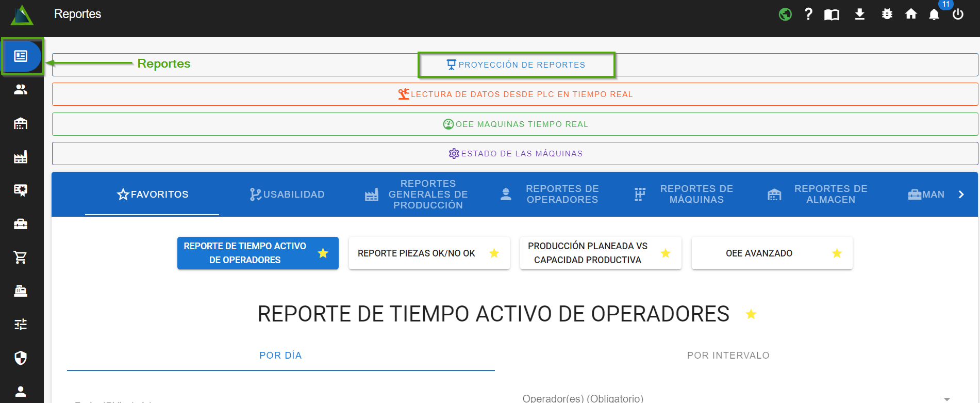
Task: Click the notifications bell icon
Action: [934, 14]
